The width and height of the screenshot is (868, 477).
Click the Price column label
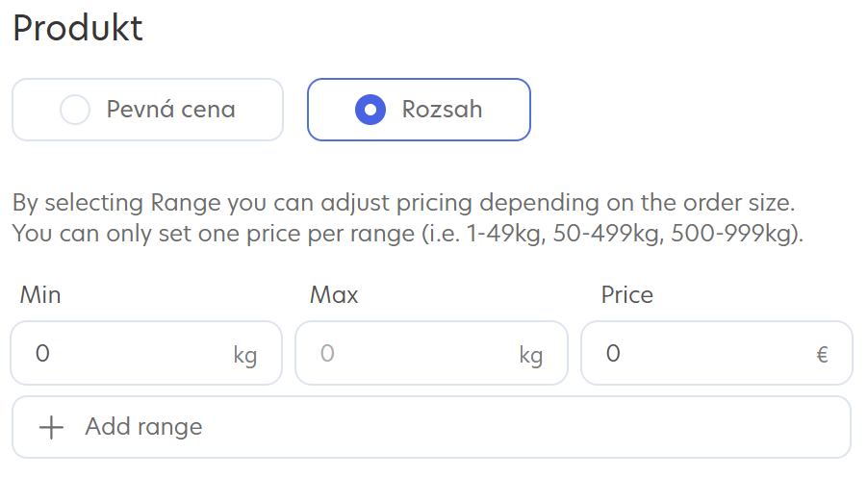[x=626, y=294]
